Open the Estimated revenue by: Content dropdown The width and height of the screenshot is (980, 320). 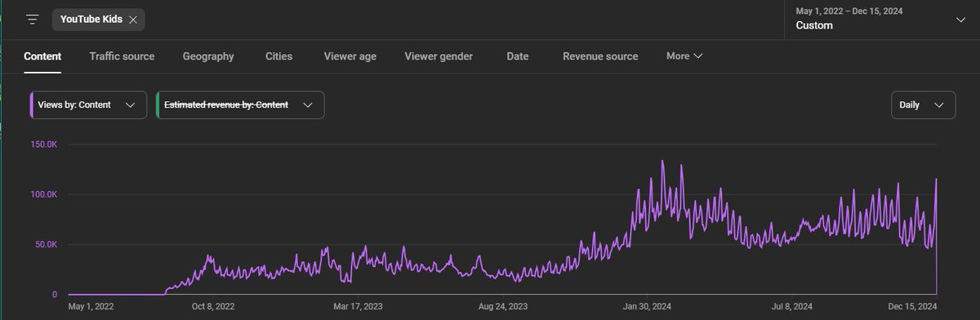point(240,104)
